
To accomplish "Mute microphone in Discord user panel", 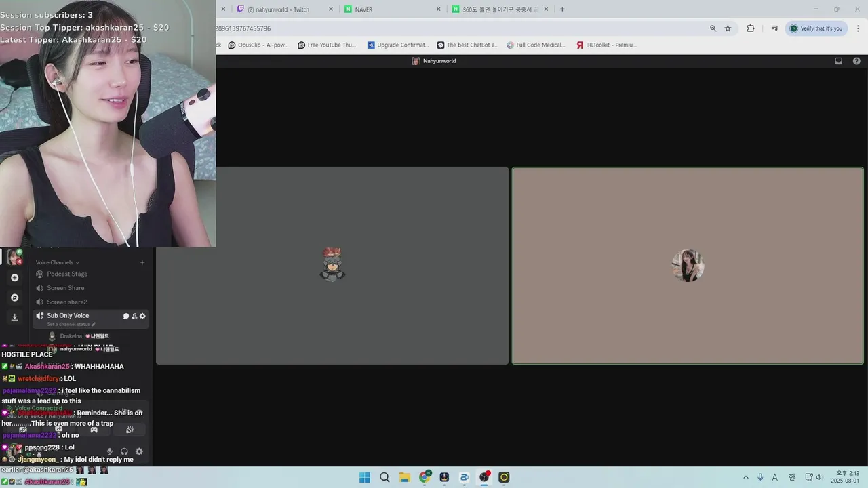I will 110,451.
